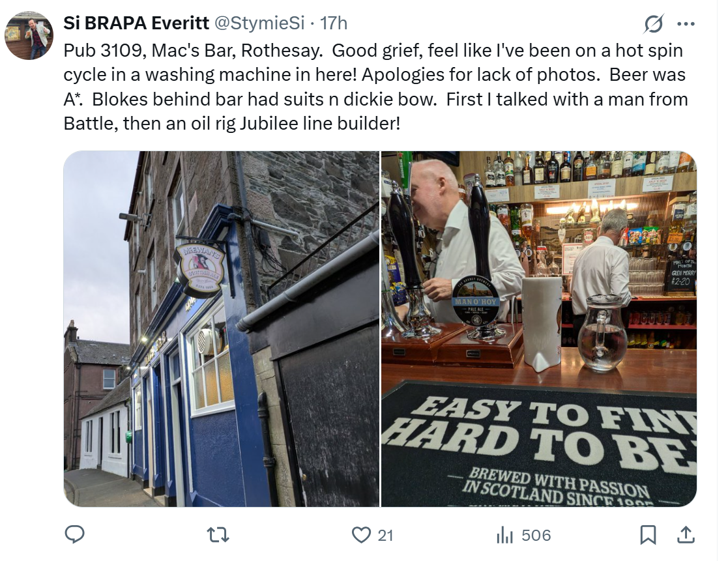
Task: Click the tweet text about Mac's Bar
Action: [375, 87]
